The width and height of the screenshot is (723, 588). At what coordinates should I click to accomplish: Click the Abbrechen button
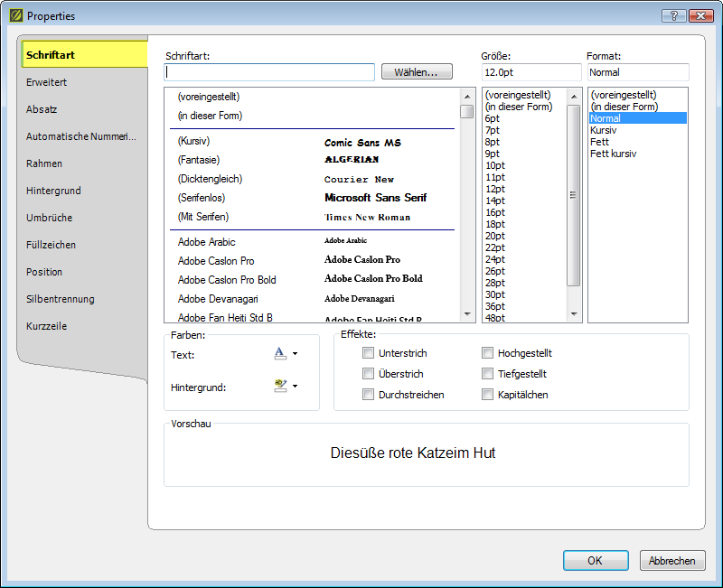click(x=672, y=561)
